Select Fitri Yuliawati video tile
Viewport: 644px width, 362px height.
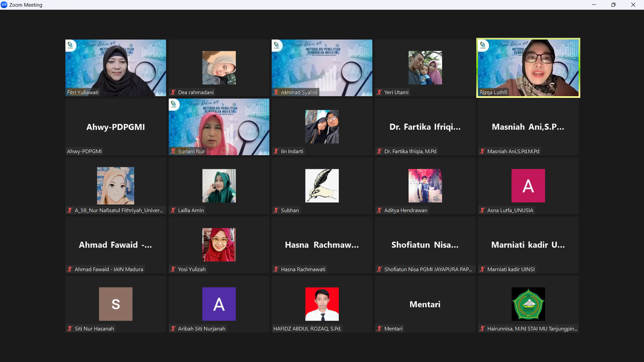point(115,68)
